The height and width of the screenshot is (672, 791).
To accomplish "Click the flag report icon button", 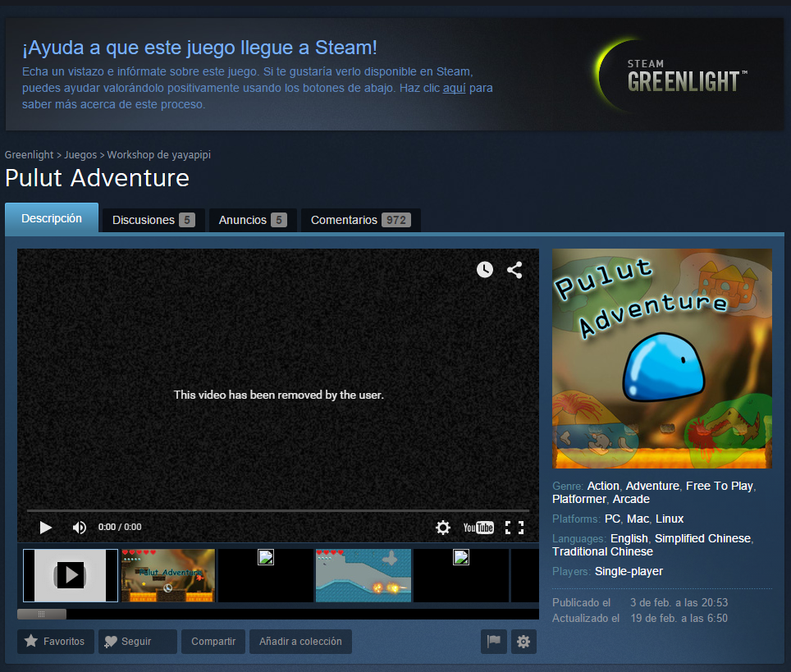I will click(x=494, y=641).
